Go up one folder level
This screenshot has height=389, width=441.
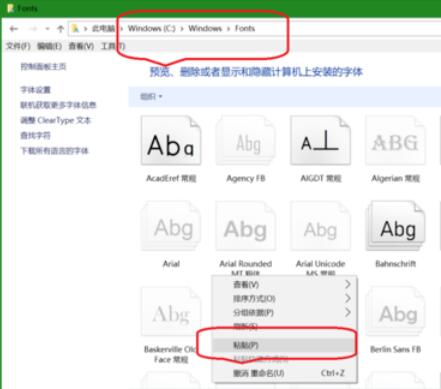60,29
